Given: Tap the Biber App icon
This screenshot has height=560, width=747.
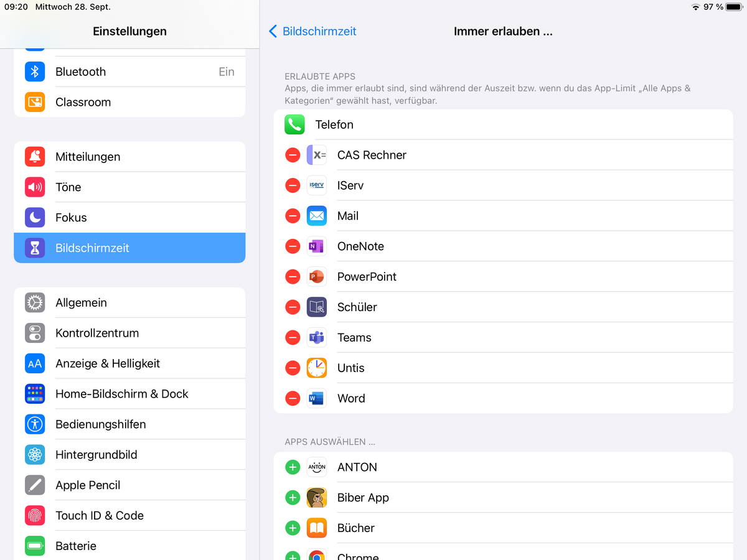Looking at the screenshot, I should tap(317, 498).
